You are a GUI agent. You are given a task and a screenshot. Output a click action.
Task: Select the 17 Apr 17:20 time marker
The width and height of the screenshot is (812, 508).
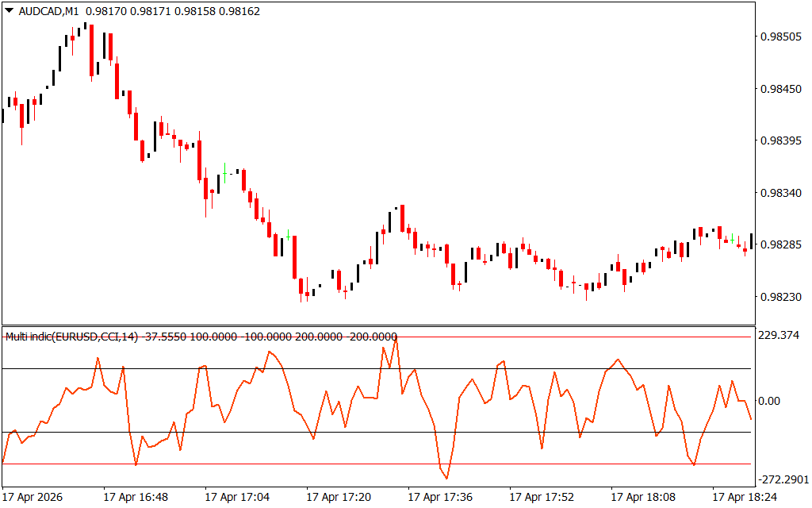339,497
